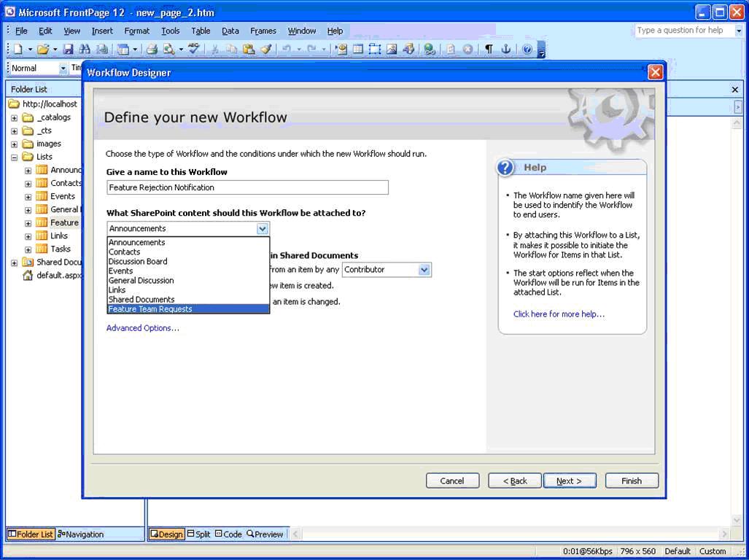Image resolution: width=749 pixels, height=560 pixels.
Task: Click the Drawing toolbar icon
Action: (x=408, y=49)
